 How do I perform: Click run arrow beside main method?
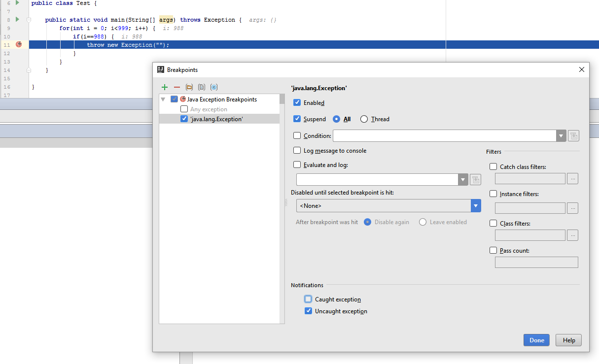[17, 20]
